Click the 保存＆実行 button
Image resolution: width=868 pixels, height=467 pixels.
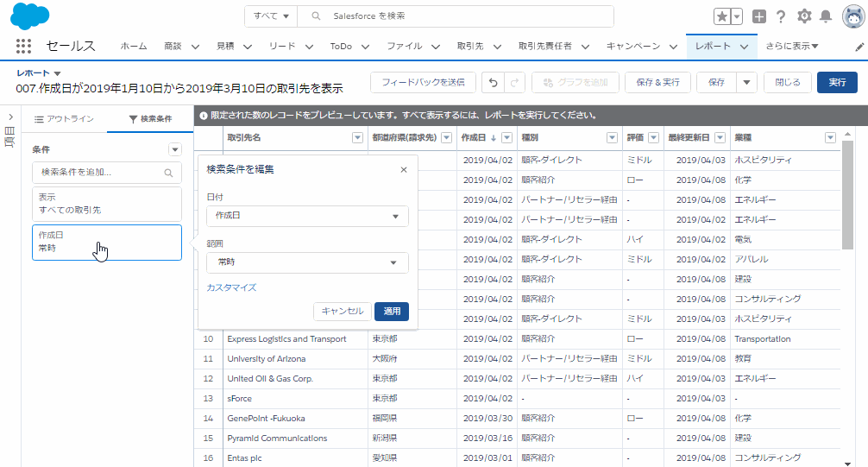(657, 83)
